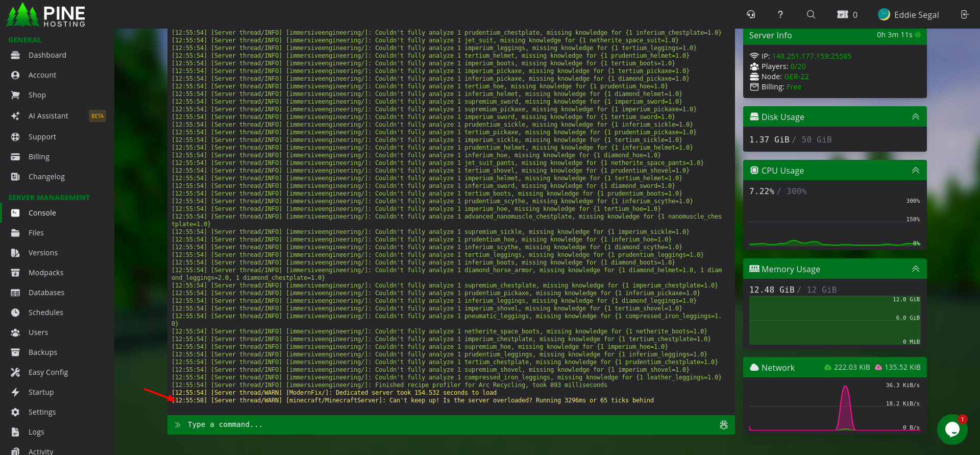The width and height of the screenshot is (980, 455).
Task: Click the Node GER-22 value
Action: (796, 77)
